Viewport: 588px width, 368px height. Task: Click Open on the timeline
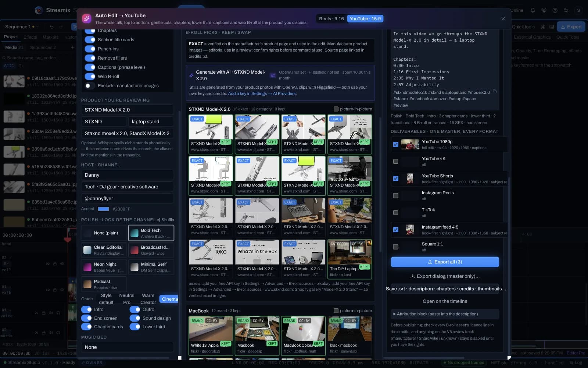445,301
